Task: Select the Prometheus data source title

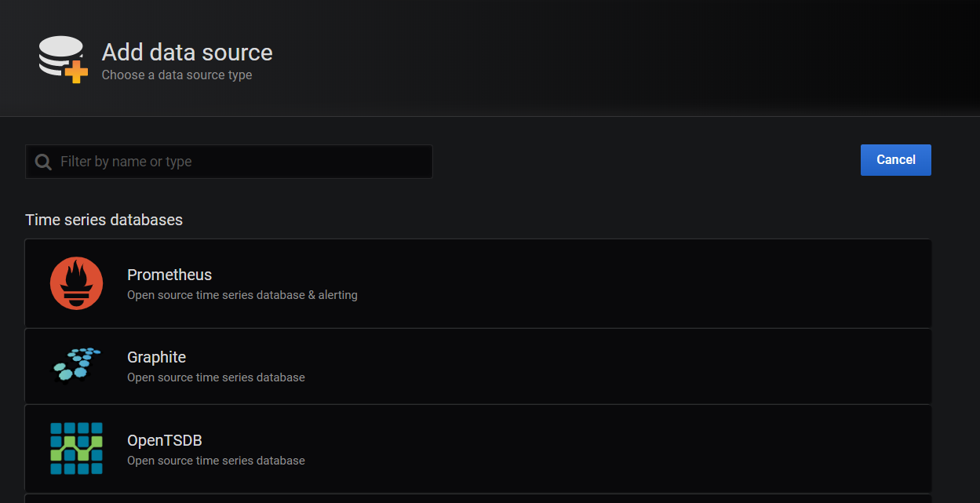Action: pos(169,275)
